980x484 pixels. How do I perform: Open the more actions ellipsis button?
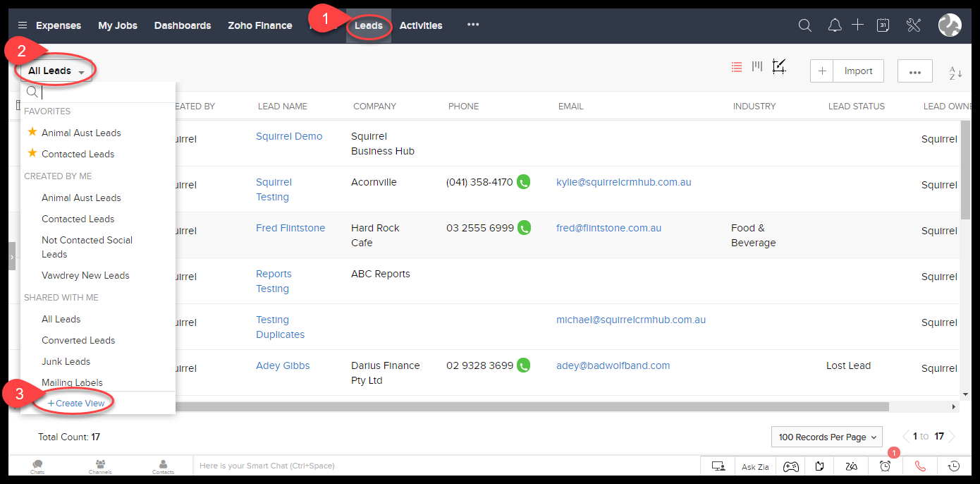pos(915,71)
